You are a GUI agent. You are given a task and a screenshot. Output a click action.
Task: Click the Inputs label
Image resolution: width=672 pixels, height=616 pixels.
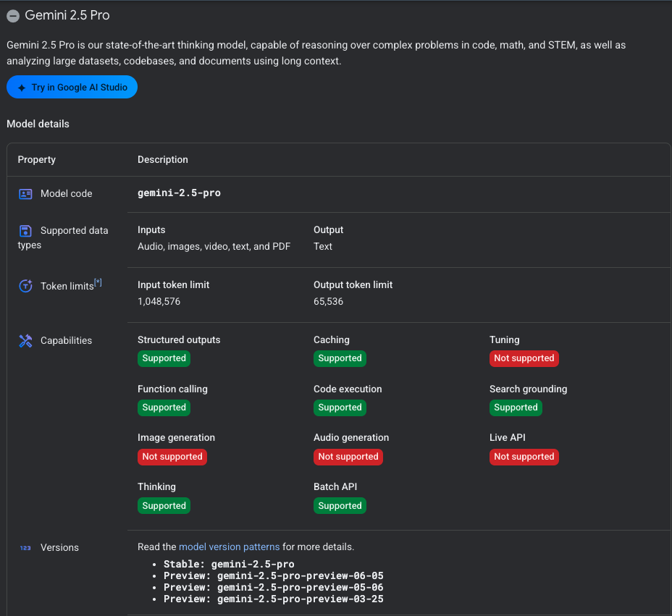(x=151, y=229)
